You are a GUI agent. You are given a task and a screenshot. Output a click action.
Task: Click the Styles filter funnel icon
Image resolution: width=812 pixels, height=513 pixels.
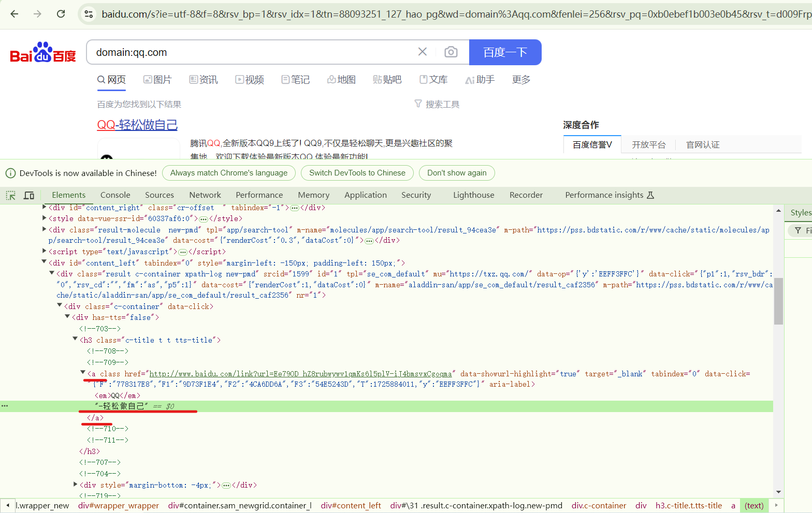pos(798,230)
